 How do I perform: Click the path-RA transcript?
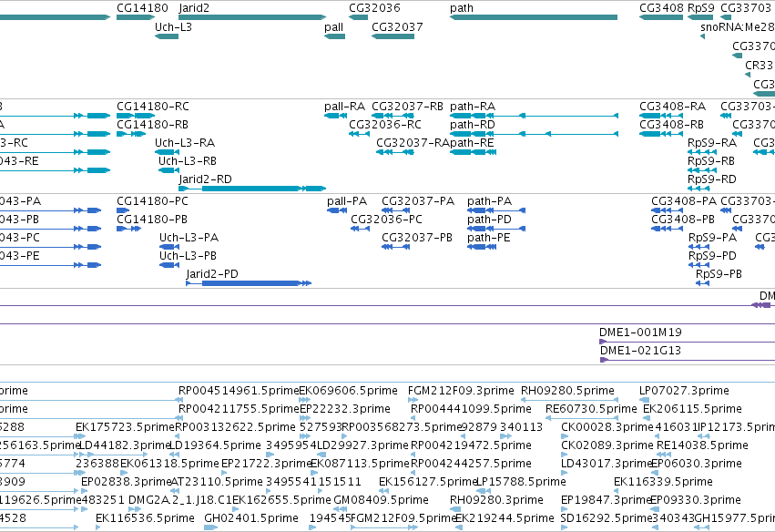point(473,107)
